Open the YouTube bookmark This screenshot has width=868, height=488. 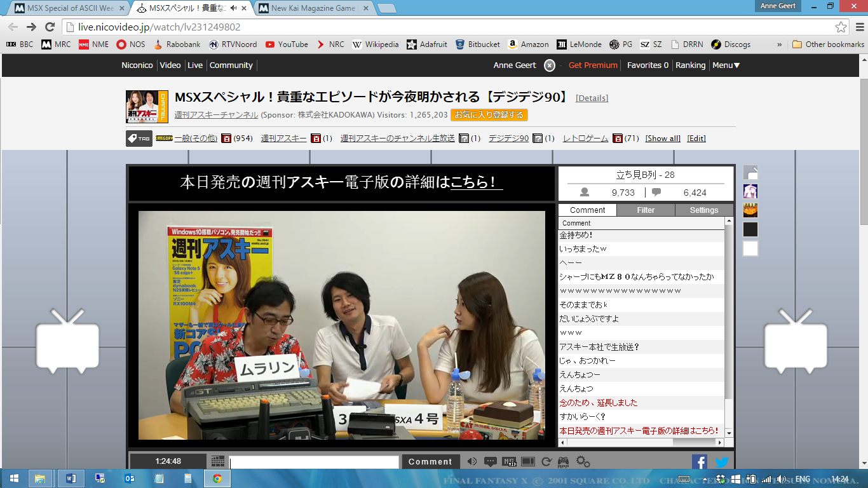coord(287,44)
